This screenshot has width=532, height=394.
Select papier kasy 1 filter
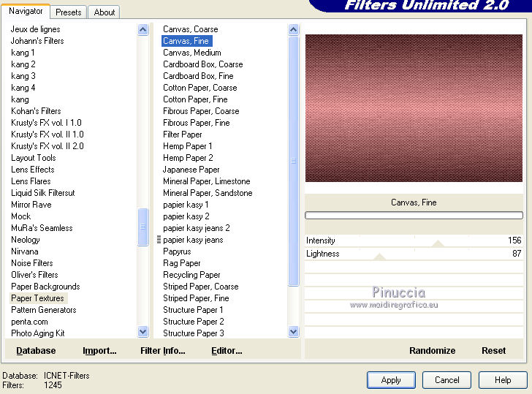tap(186, 205)
